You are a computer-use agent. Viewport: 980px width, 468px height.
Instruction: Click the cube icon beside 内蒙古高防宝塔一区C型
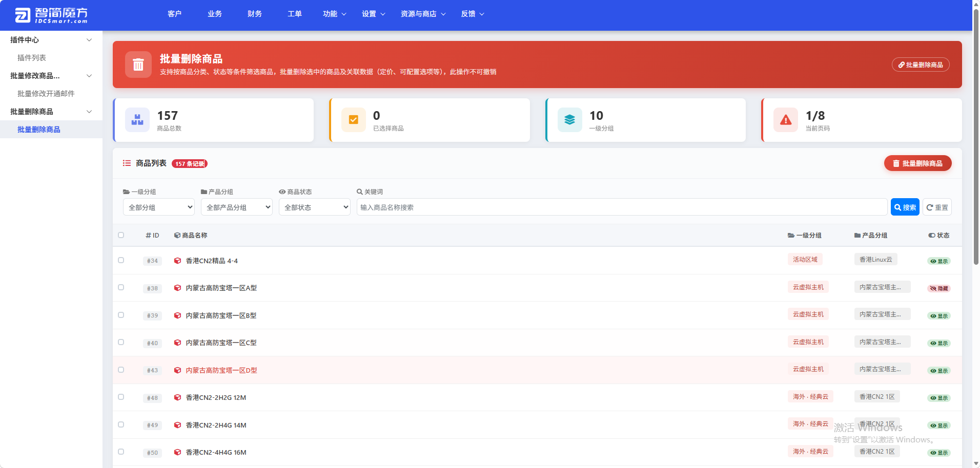(x=177, y=343)
